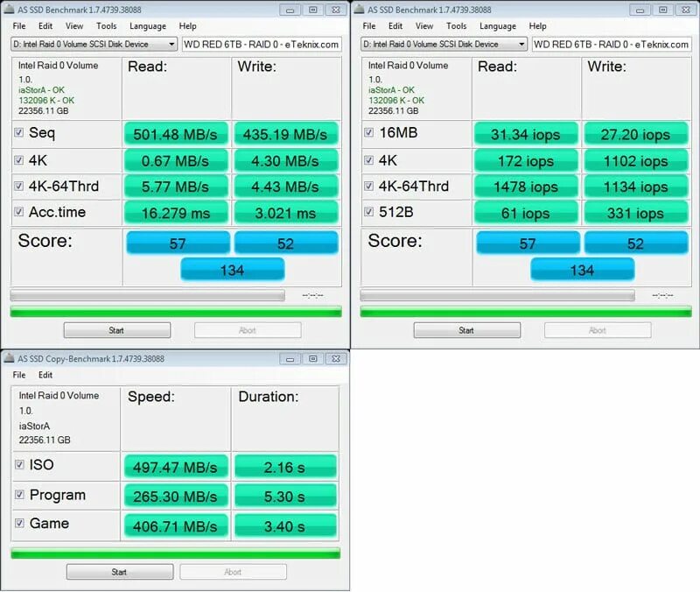The height and width of the screenshot is (592, 700).
Task: Click ISO speed result 497.47 MB/s
Action: [176, 467]
